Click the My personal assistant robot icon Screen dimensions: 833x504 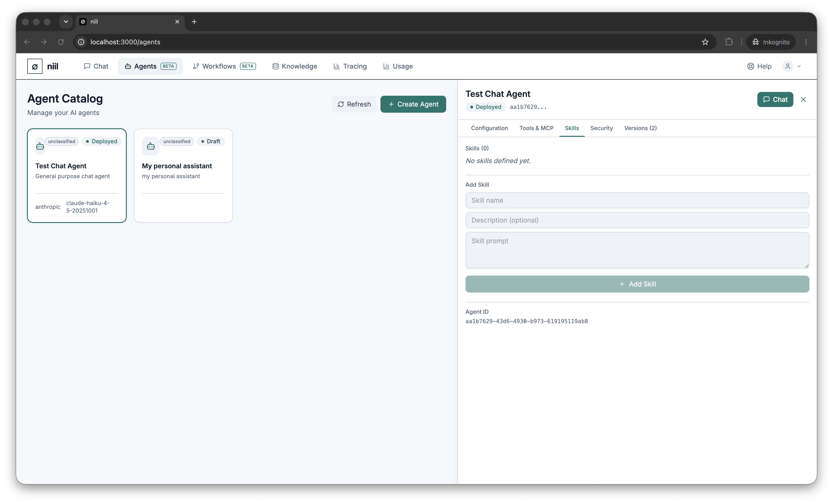[x=151, y=146]
